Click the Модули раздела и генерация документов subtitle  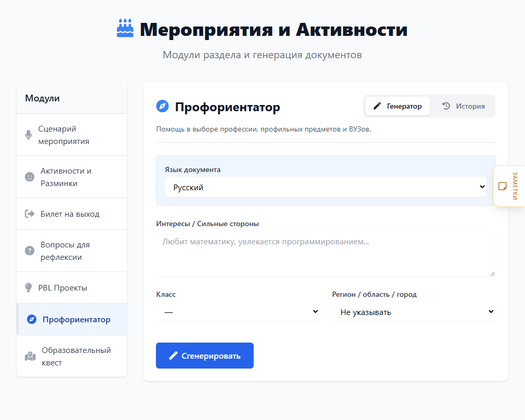point(262,55)
